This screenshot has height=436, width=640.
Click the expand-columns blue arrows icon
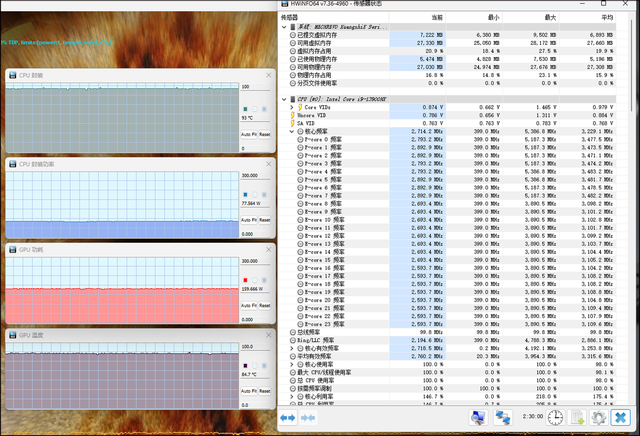(x=288, y=416)
